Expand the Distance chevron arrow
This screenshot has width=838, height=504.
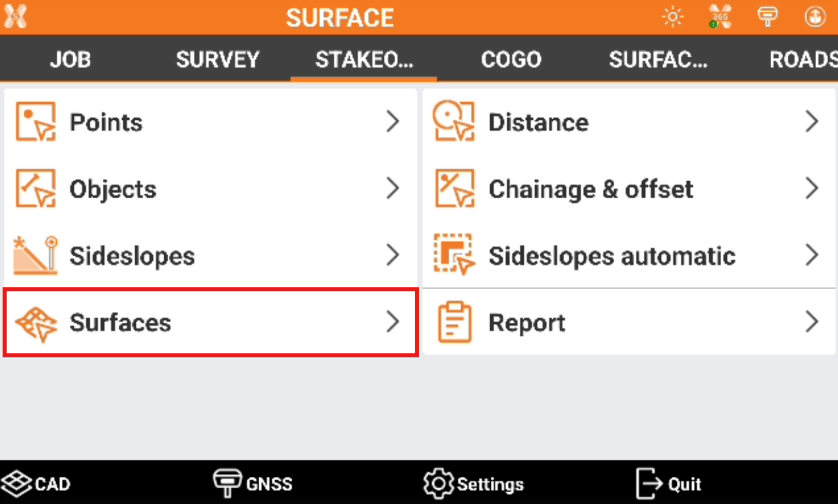(x=812, y=122)
